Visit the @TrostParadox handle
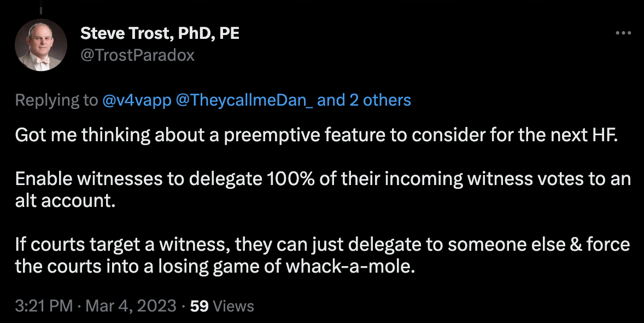Image resolution: width=644 pixels, height=323 pixels. [137, 55]
